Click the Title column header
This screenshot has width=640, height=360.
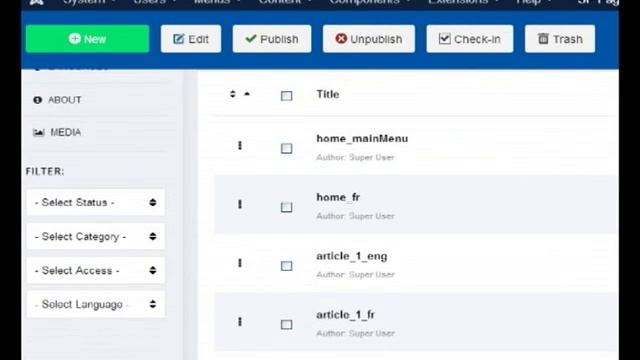coord(328,94)
